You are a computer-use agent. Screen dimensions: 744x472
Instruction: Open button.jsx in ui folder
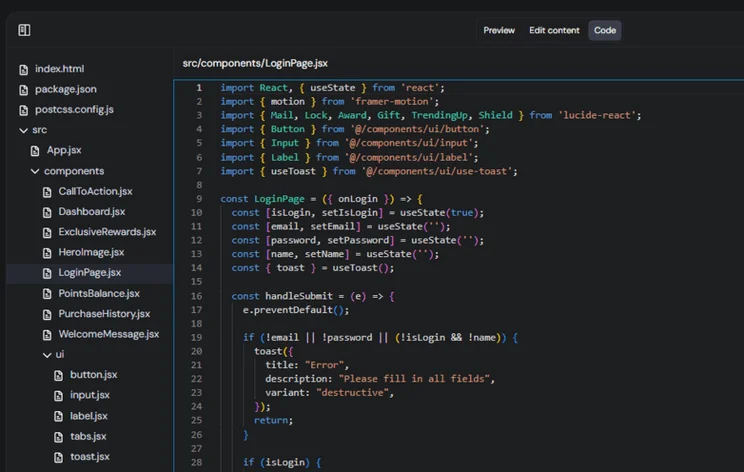(93, 375)
